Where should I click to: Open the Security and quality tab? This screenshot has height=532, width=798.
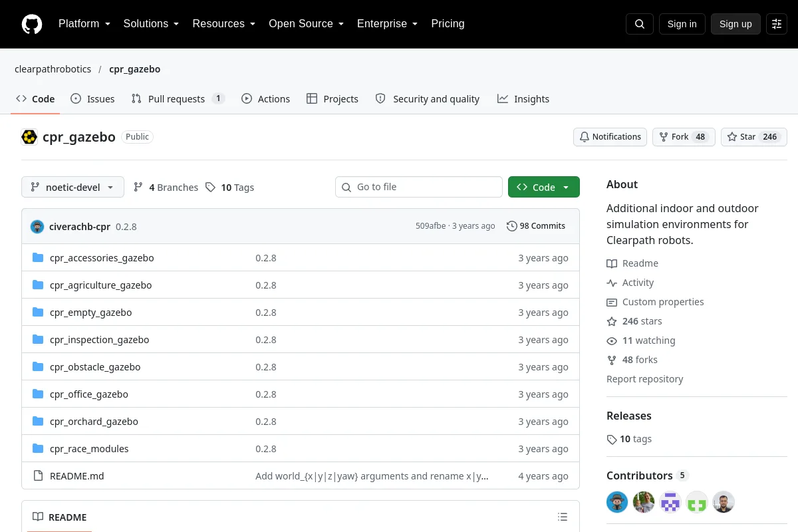428,99
